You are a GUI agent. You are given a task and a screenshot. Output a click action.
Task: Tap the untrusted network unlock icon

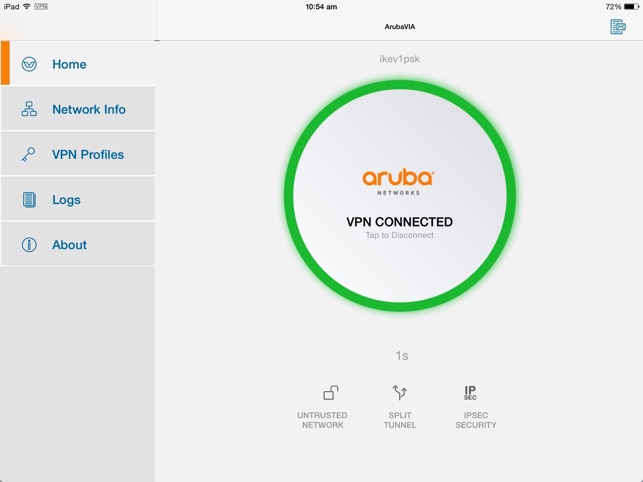click(330, 393)
